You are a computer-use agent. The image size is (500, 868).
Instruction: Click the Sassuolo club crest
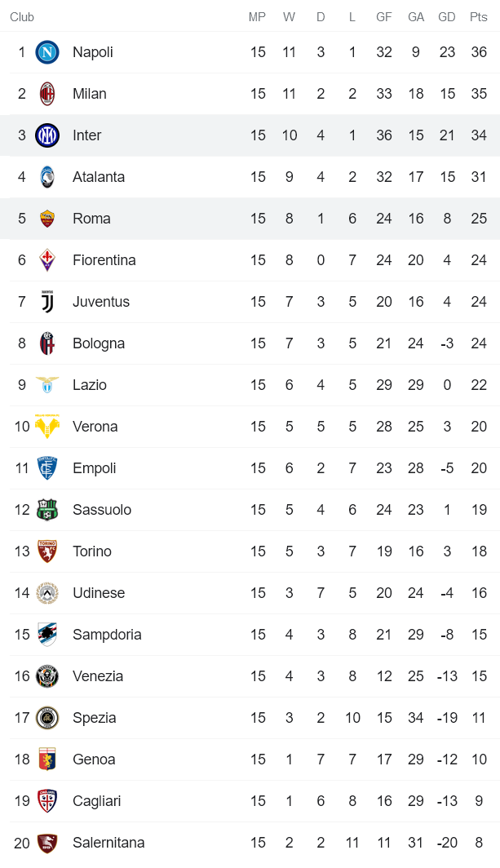pos(47,510)
